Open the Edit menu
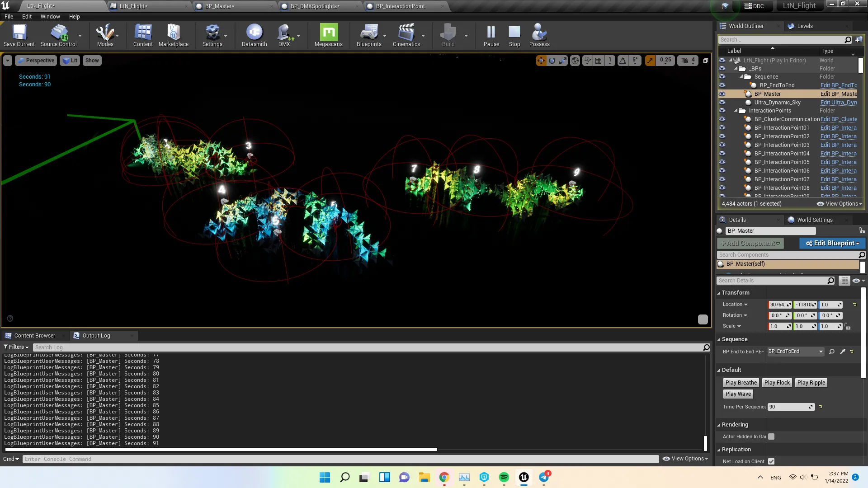Screen dimensions: 868x488 click(x=27, y=17)
